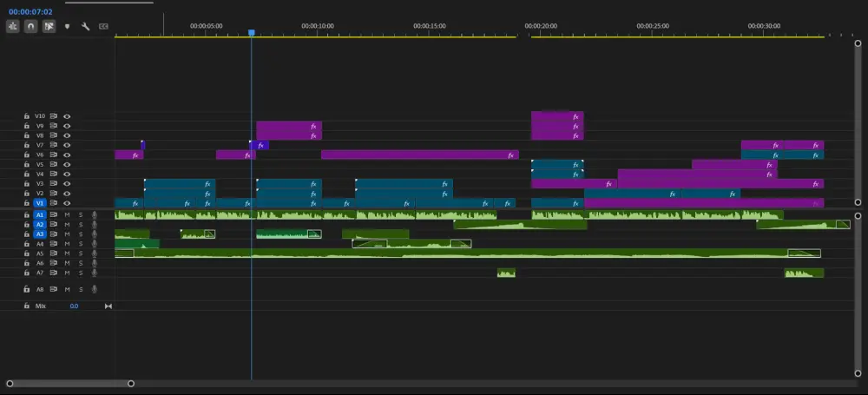Solo audio track A5
The height and width of the screenshot is (395, 868).
[80, 253]
